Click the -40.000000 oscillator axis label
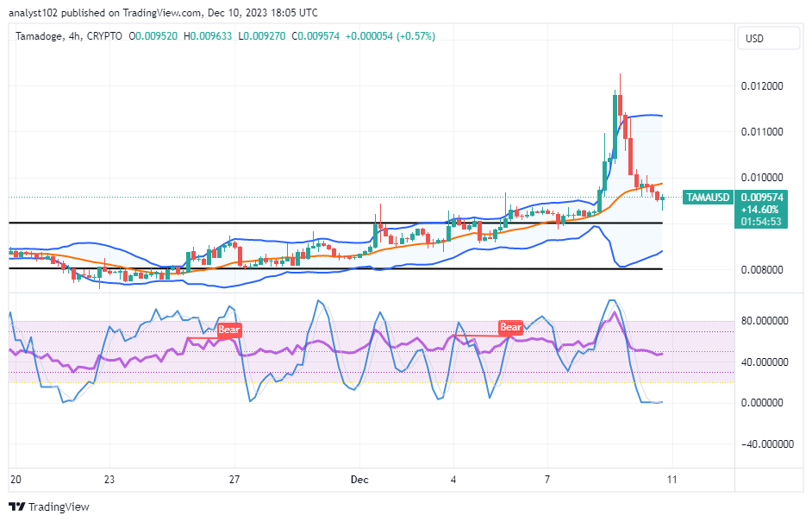 767,444
